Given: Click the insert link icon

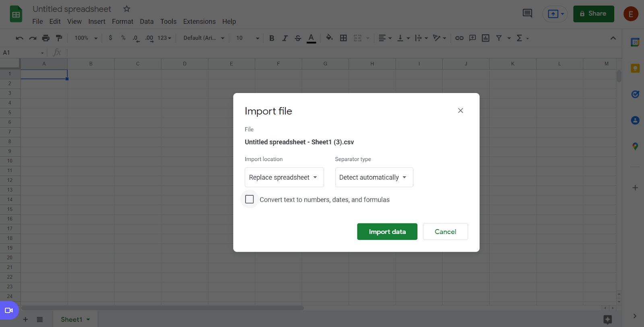Looking at the screenshot, I should tap(459, 38).
